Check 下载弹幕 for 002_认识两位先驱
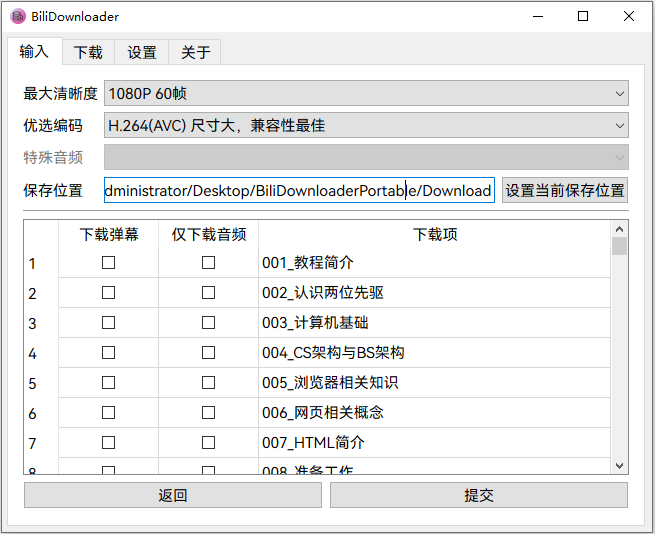Image resolution: width=655 pixels, height=534 pixels. tap(109, 292)
